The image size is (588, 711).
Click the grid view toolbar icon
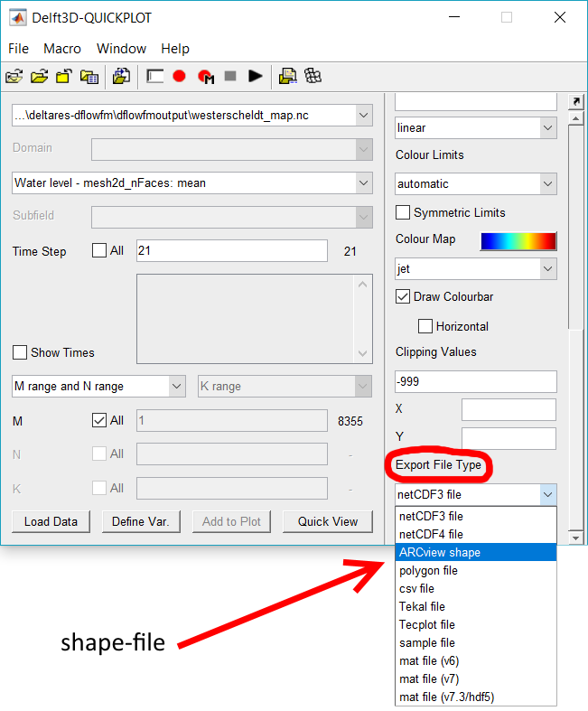coord(313,77)
